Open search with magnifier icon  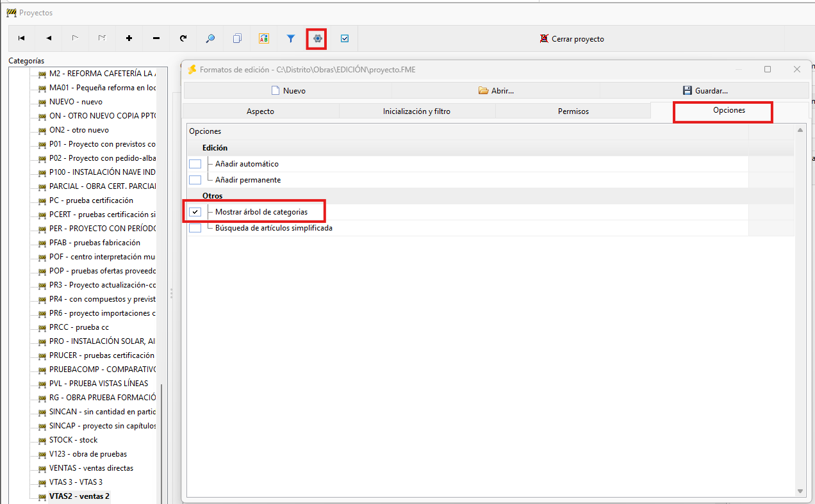[x=210, y=38]
